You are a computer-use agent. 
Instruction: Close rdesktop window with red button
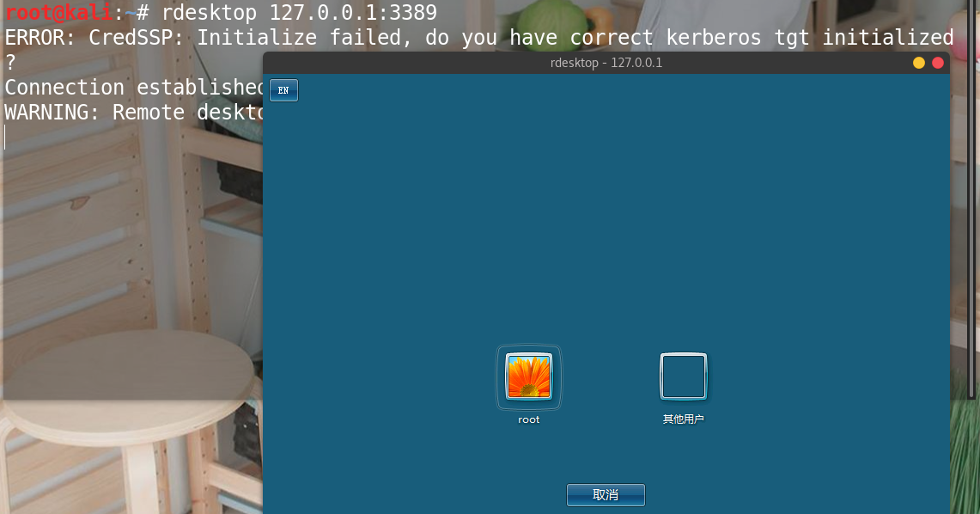coord(938,63)
